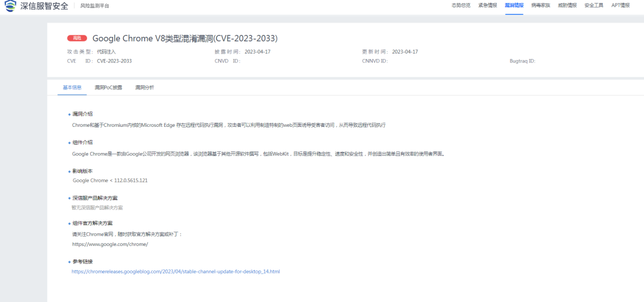Open the 病毒家族 nav item
Viewport: 644px width, 302px height.
[x=540, y=6]
